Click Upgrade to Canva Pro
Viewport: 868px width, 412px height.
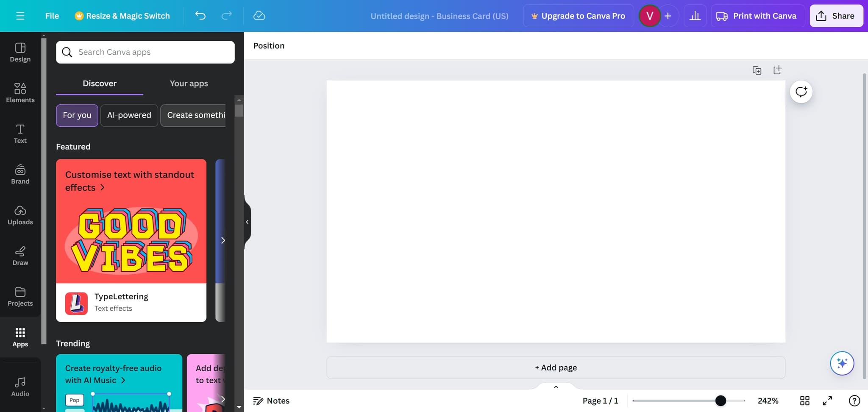[578, 16]
